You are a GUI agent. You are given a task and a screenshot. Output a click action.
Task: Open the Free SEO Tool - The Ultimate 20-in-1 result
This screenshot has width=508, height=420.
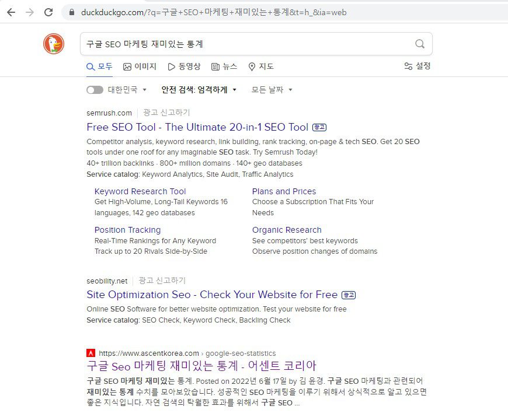click(x=197, y=127)
